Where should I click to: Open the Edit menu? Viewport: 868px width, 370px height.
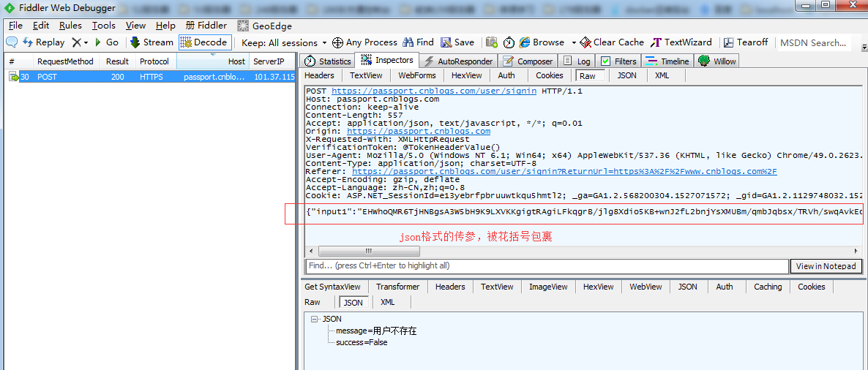click(41, 26)
